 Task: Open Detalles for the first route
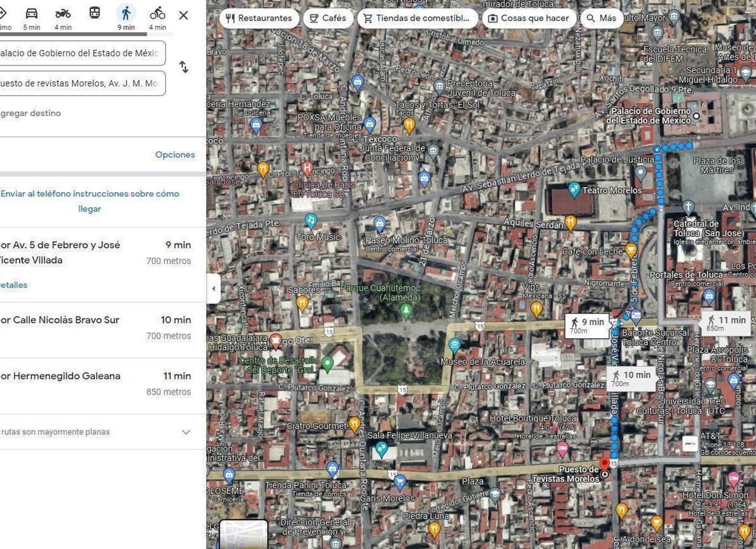coord(14,285)
